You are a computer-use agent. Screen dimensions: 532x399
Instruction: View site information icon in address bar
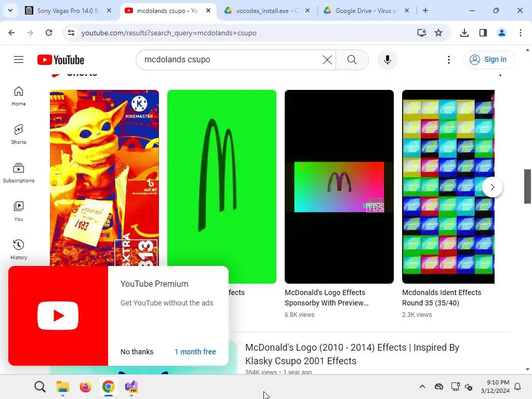[x=71, y=33]
